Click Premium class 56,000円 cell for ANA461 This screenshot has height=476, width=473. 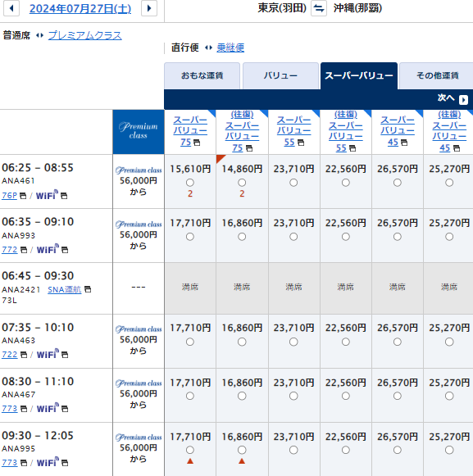[139, 181]
